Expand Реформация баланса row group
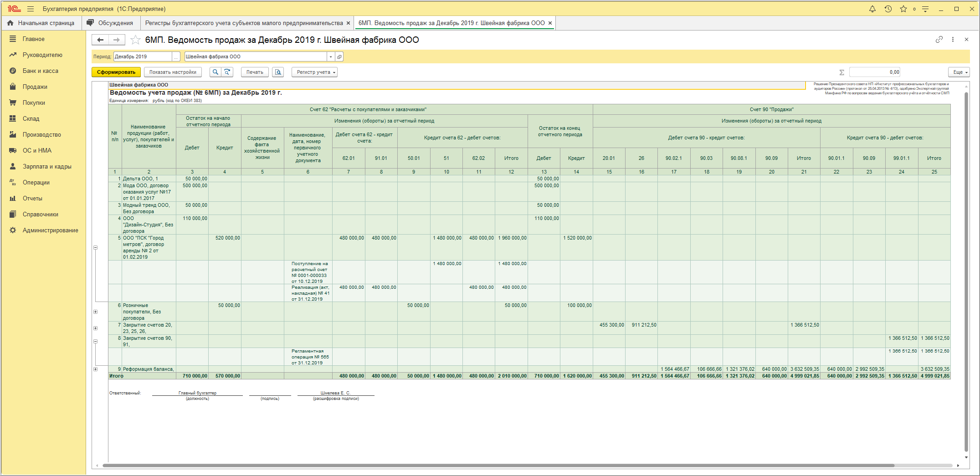The image size is (980, 476). [x=95, y=369]
